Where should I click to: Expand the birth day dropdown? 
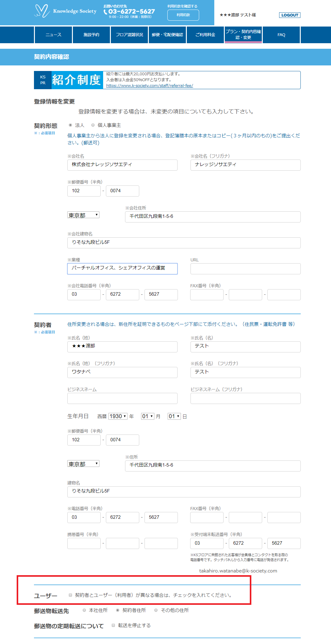pos(174,416)
